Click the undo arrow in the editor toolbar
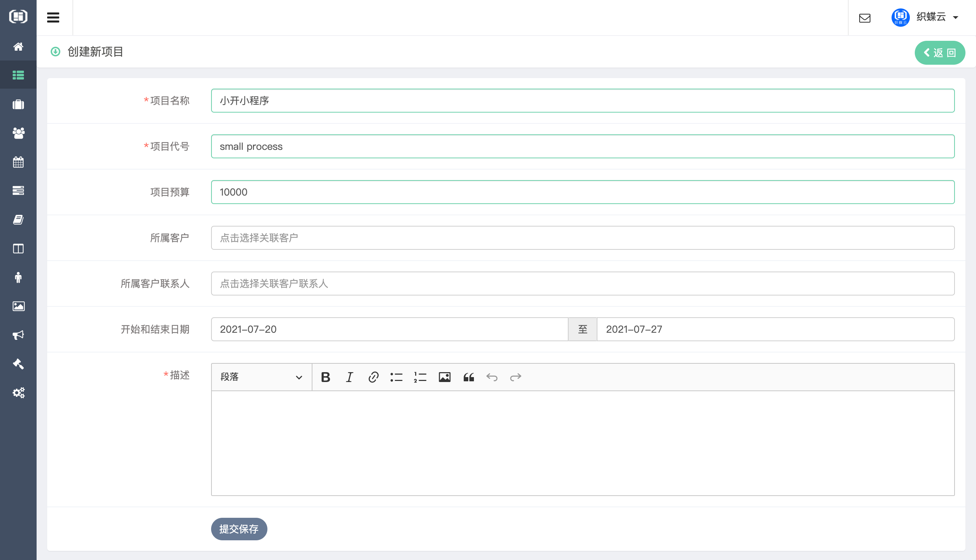976x560 pixels. pyautogui.click(x=492, y=377)
